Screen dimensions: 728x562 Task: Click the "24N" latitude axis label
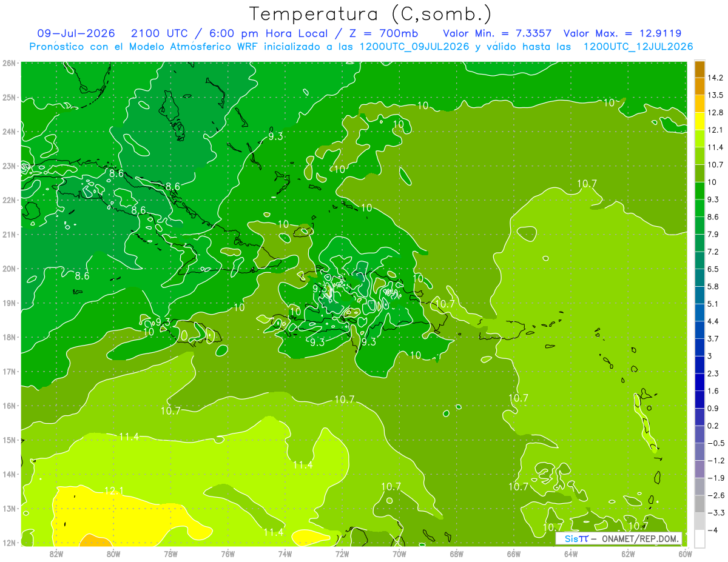click(x=9, y=132)
